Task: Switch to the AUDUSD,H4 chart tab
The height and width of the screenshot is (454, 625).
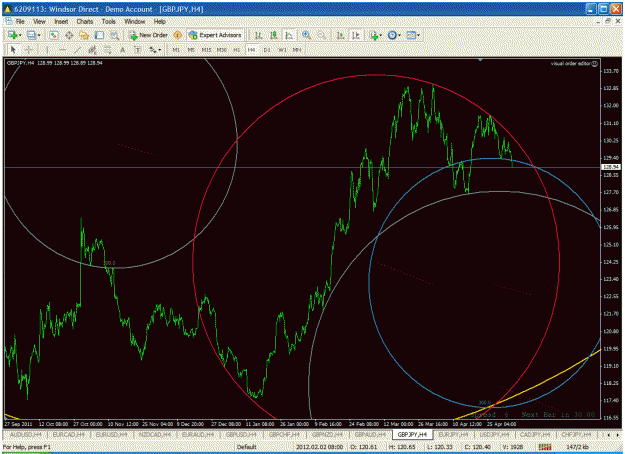Action: point(26,434)
